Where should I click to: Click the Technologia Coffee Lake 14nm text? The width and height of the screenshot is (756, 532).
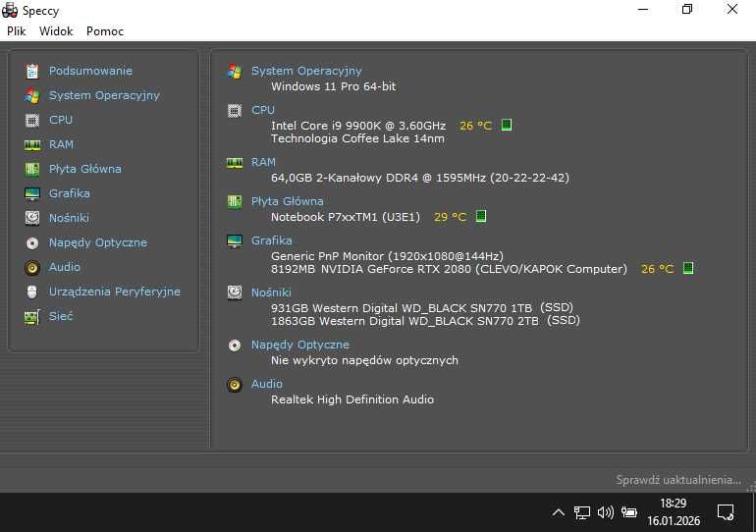click(x=357, y=138)
